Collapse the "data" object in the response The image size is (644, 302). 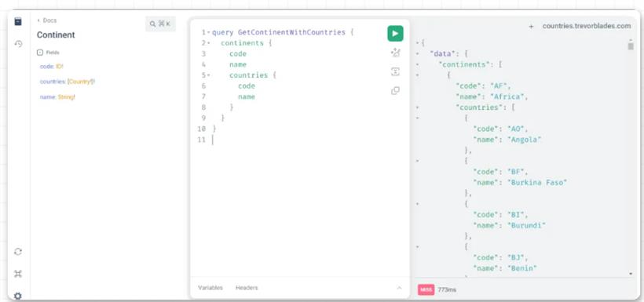418,54
